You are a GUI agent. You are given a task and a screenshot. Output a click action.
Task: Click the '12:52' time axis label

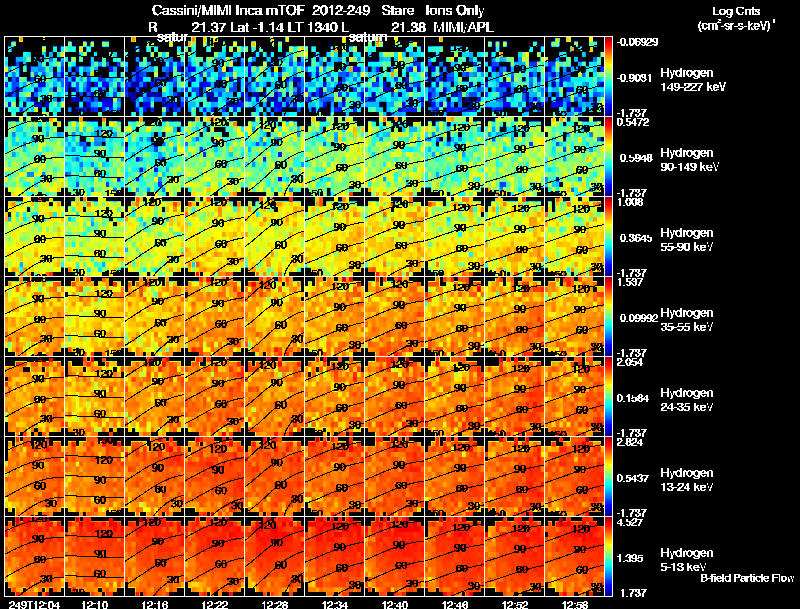515,604
